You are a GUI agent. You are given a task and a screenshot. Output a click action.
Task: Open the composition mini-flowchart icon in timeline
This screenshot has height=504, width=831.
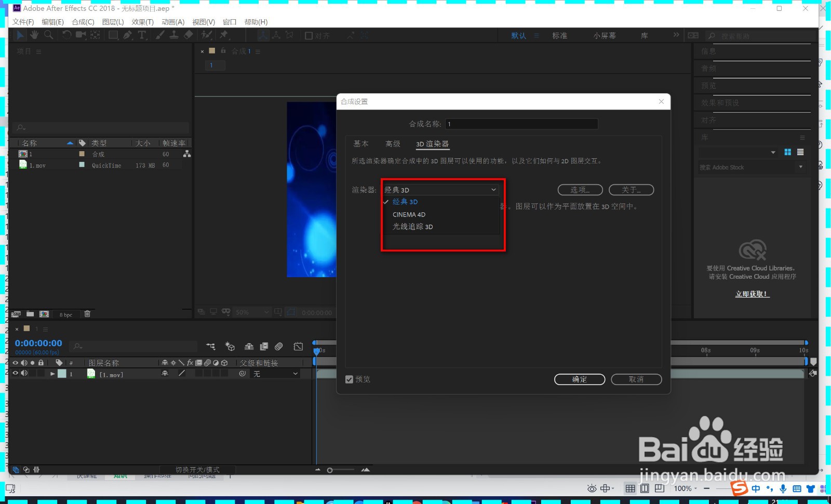[x=210, y=346]
